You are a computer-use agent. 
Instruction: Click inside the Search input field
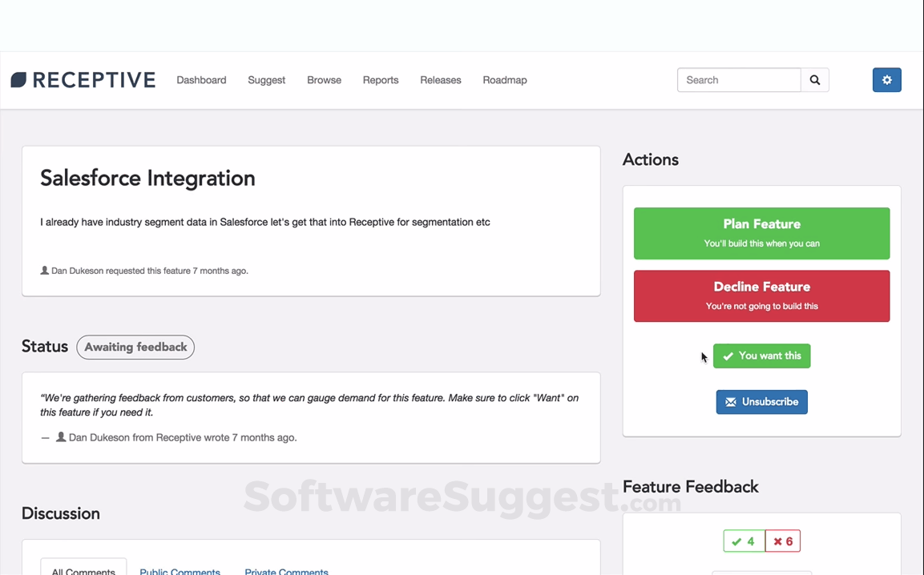coord(737,79)
